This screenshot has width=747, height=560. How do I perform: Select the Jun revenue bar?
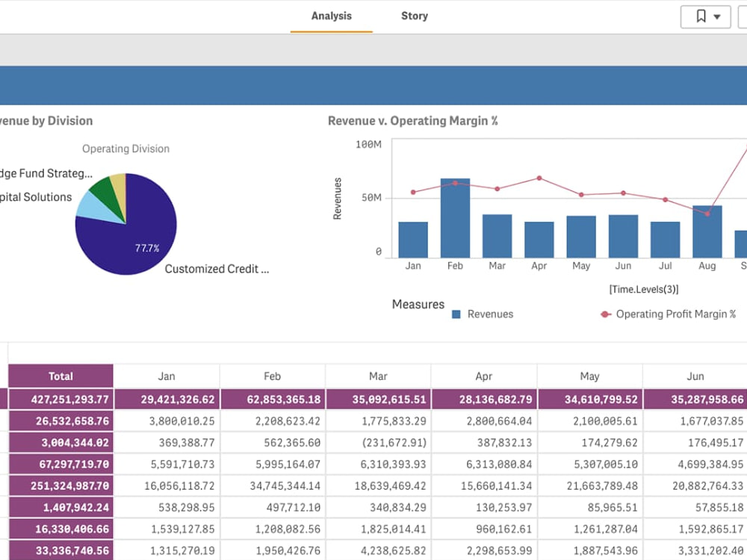tap(623, 236)
